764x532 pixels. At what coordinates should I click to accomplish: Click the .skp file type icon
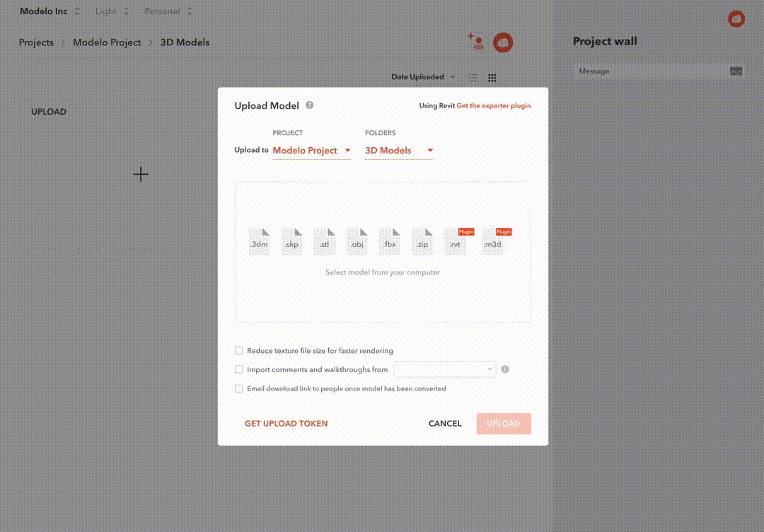click(x=291, y=242)
